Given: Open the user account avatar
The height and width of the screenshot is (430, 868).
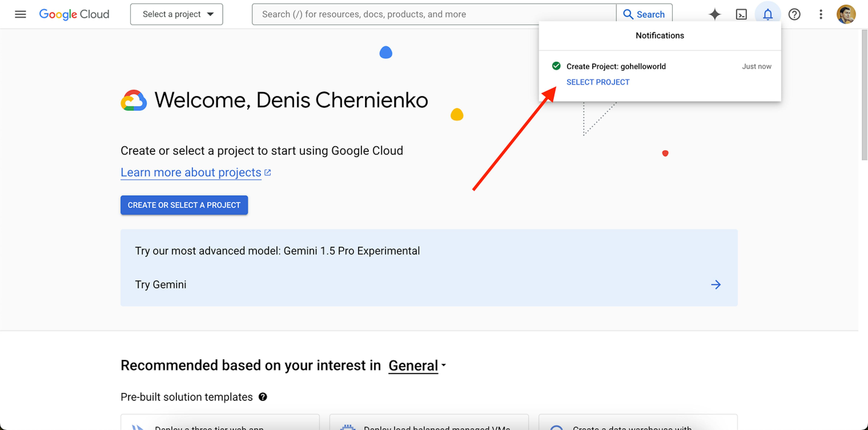Looking at the screenshot, I should (846, 14).
